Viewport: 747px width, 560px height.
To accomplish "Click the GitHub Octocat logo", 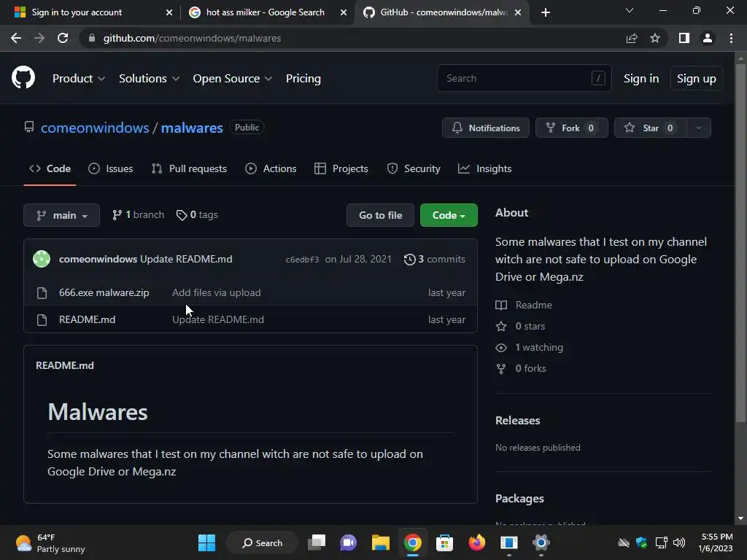I will point(23,78).
